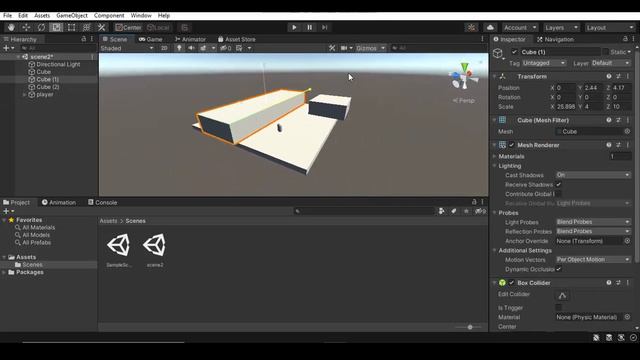Click Edit Collider button icon
640x360 pixels.
tap(562, 295)
